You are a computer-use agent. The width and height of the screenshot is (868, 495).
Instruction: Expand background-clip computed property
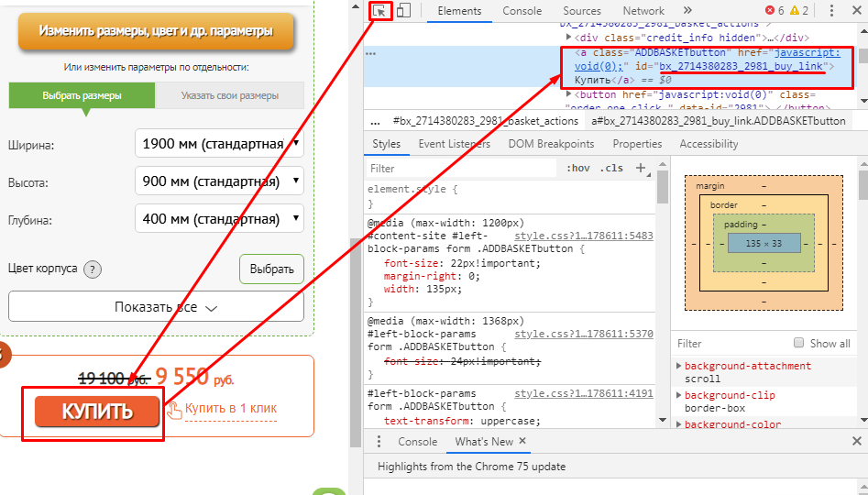coord(679,395)
